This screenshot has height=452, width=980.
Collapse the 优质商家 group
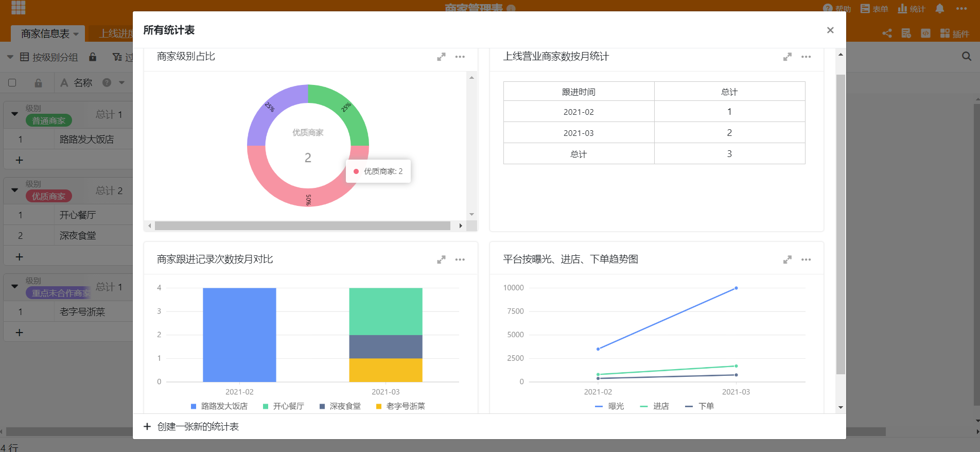14,190
